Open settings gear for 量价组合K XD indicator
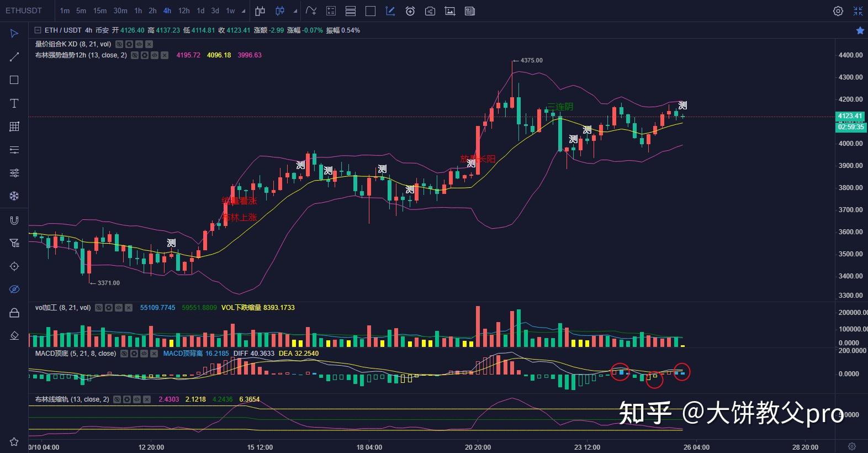Screen dimensions: 868x453 pyautogui.click(x=129, y=44)
